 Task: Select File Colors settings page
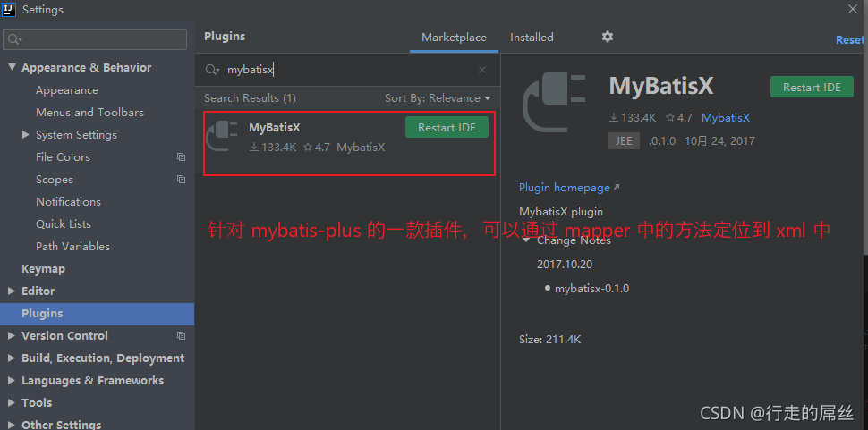coord(63,157)
